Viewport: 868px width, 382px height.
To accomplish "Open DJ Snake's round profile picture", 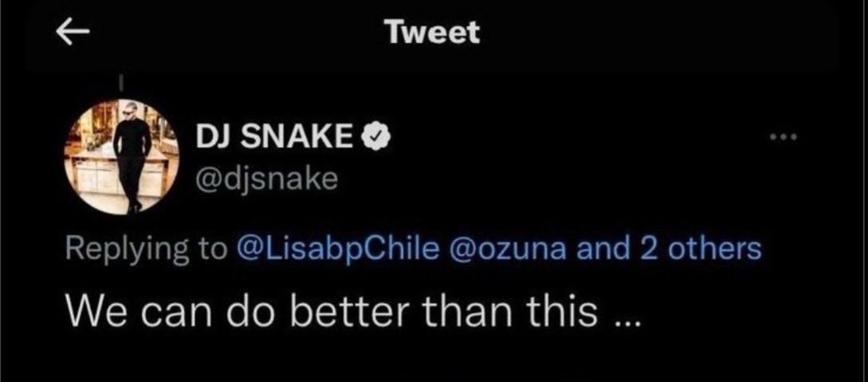I will click(x=121, y=158).
